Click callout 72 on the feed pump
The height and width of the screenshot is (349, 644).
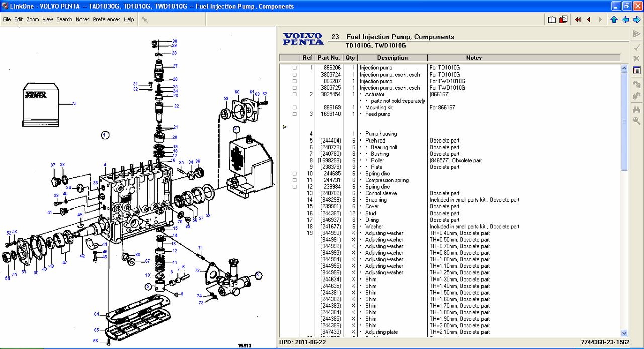(197, 270)
